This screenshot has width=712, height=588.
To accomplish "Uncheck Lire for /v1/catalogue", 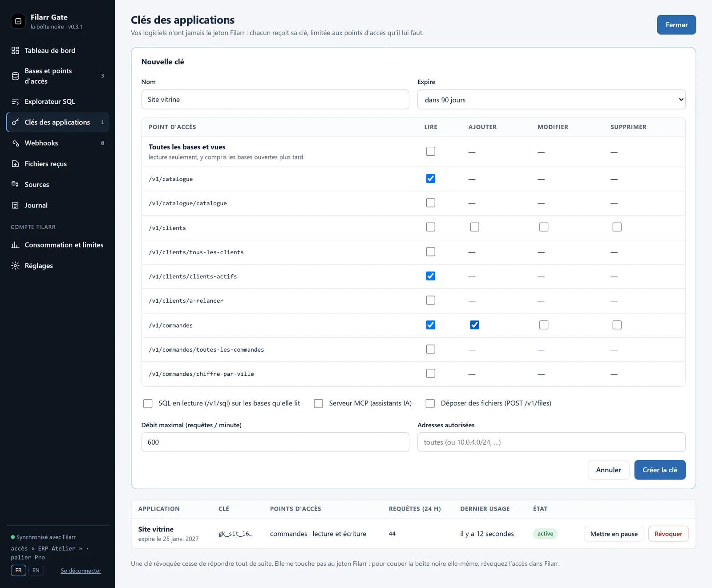I will tap(430, 178).
